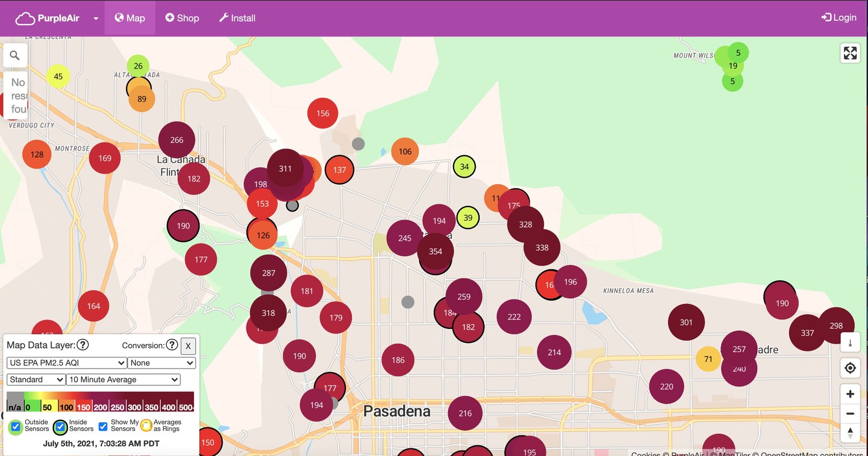Select sensor marker reading 245
868x456 pixels.
point(405,238)
